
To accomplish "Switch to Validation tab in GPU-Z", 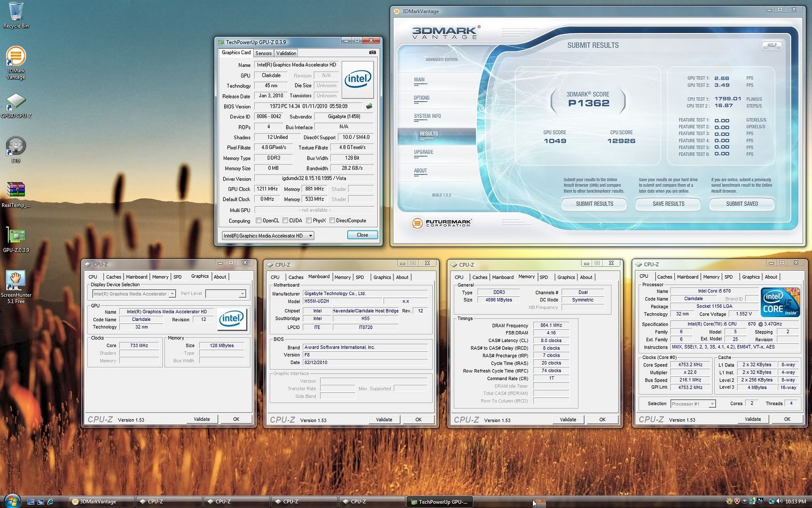I will pos(286,53).
